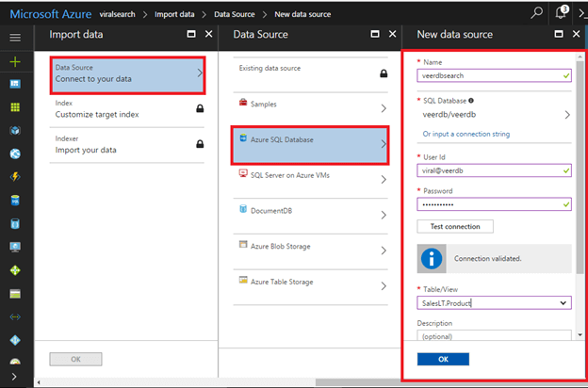
Task: Click the Azure SQL Database icon
Action: [244, 137]
